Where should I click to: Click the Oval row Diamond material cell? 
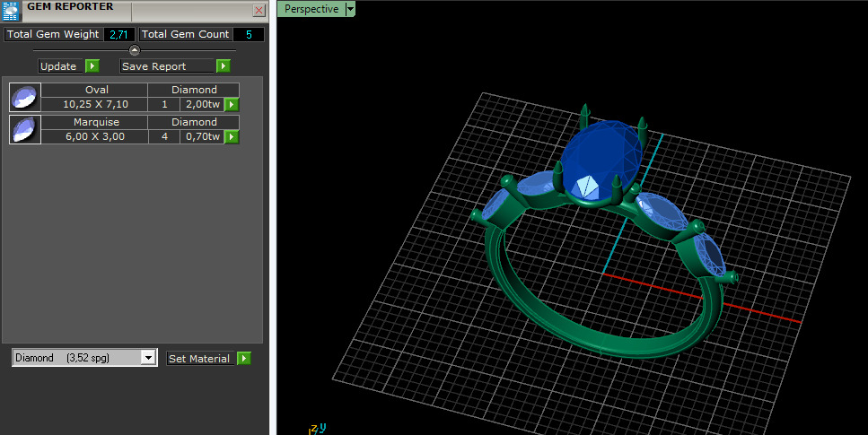pos(194,90)
